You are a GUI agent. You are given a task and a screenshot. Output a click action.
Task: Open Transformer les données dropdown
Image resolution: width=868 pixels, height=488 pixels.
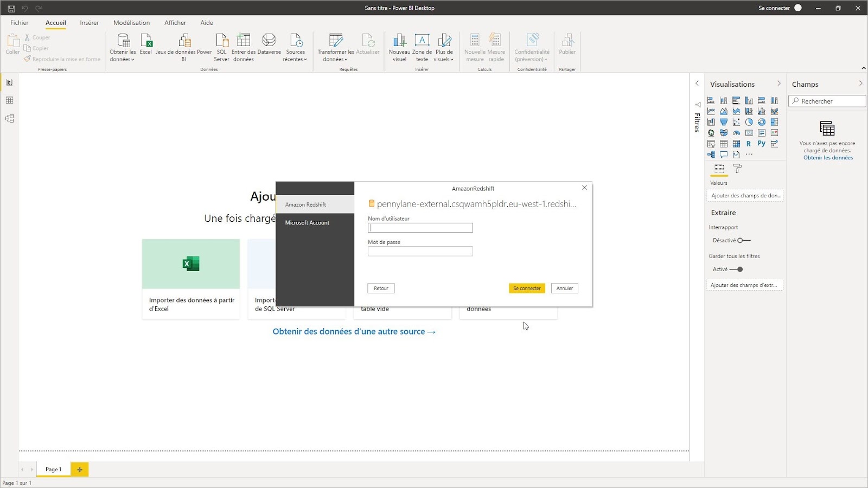click(x=335, y=48)
